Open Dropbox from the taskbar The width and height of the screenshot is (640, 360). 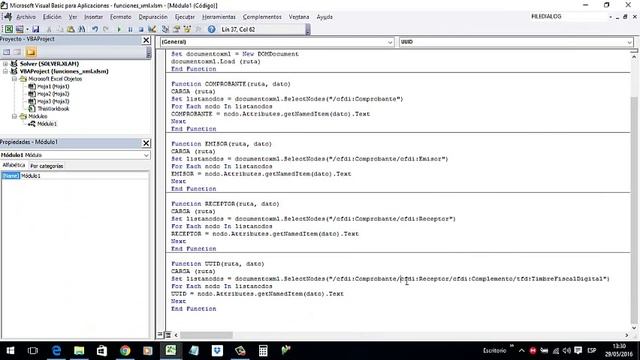217,351
